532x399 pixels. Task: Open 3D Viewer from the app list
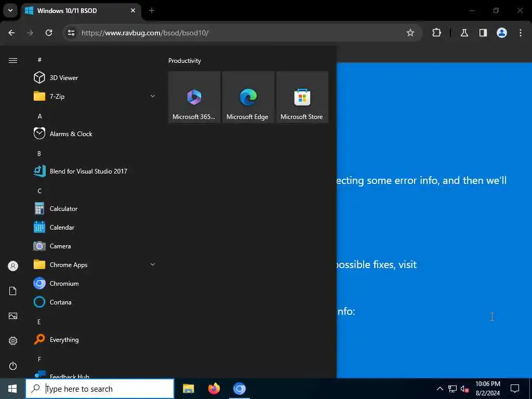point(95,78)
